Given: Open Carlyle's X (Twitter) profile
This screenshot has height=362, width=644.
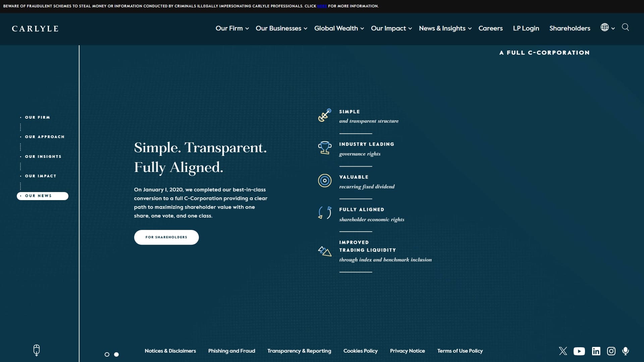Looking at the screenshot, I should [x=563, y=351].
